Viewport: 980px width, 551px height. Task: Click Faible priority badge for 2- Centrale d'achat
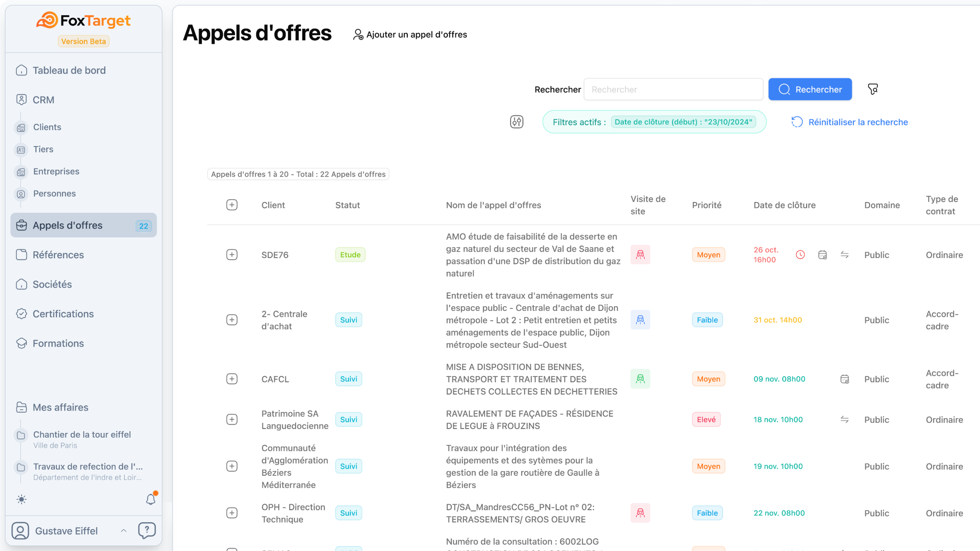[707, 320]
